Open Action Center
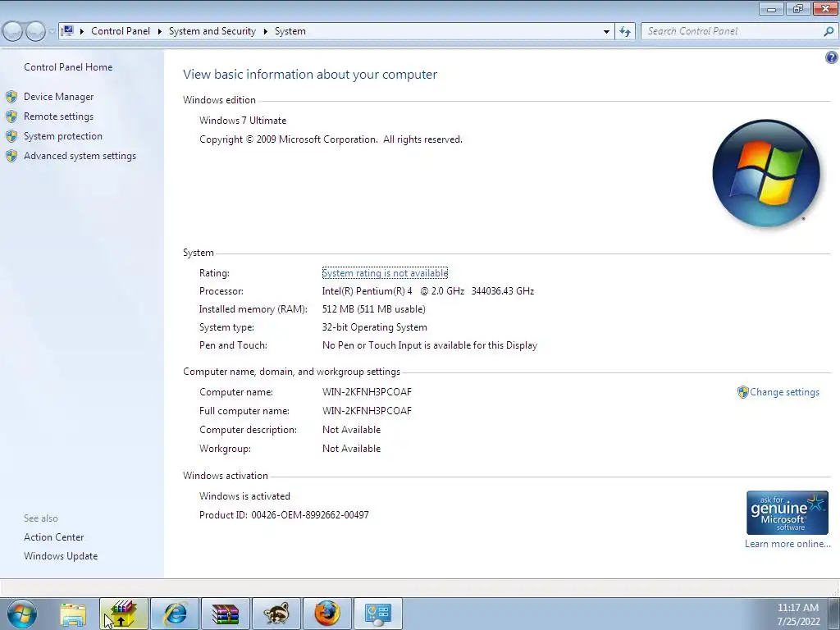 point(53,537)
